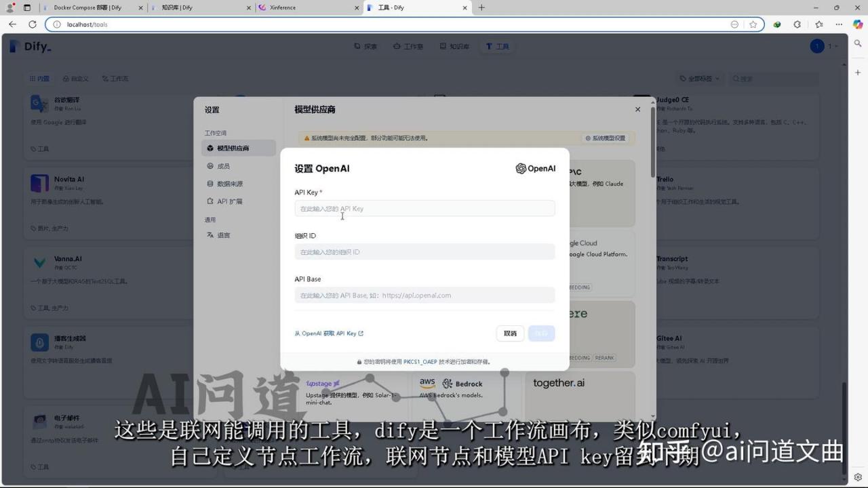Open the Trello tool card
Viewport: 868px width, 488px height.
coord(736,205)
